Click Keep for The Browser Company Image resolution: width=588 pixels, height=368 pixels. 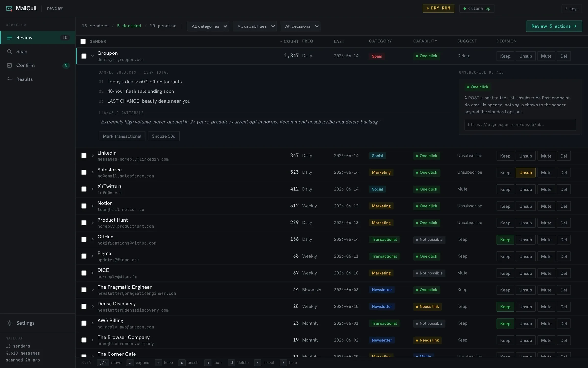505,340
